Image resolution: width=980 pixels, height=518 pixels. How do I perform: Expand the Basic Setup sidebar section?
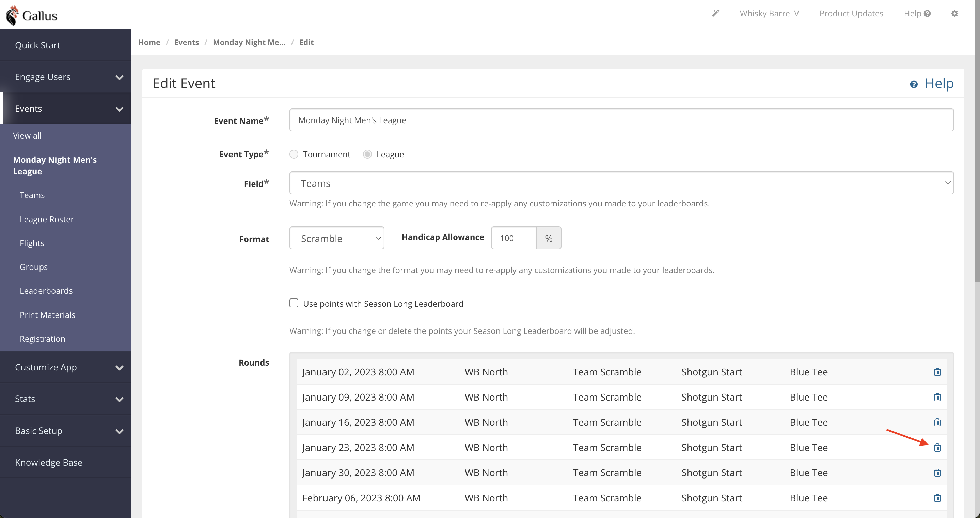(x=65, y=431)
